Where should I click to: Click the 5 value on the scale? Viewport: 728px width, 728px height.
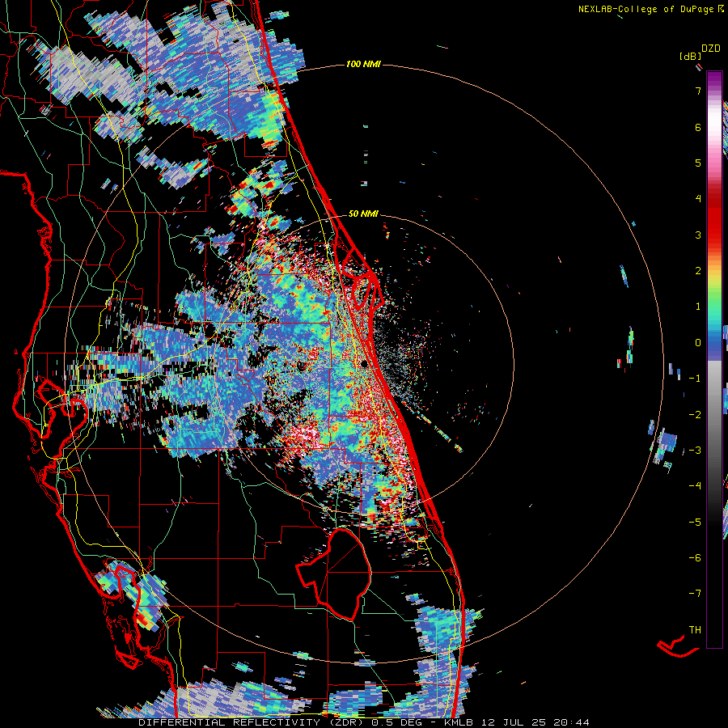698,163
